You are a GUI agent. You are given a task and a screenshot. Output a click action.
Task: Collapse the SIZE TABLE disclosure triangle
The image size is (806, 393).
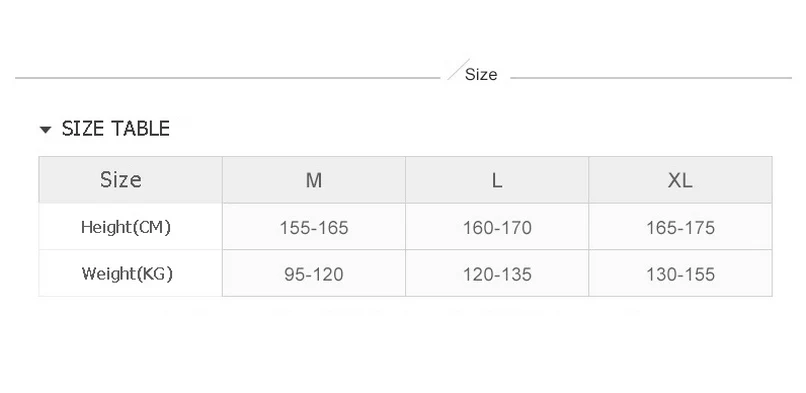point(45,129)
